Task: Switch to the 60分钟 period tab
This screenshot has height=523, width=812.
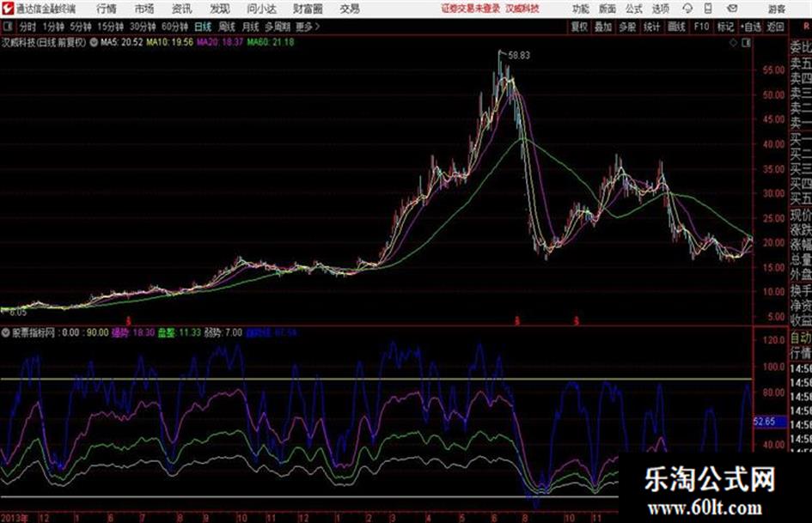Action: click(174, 27)
